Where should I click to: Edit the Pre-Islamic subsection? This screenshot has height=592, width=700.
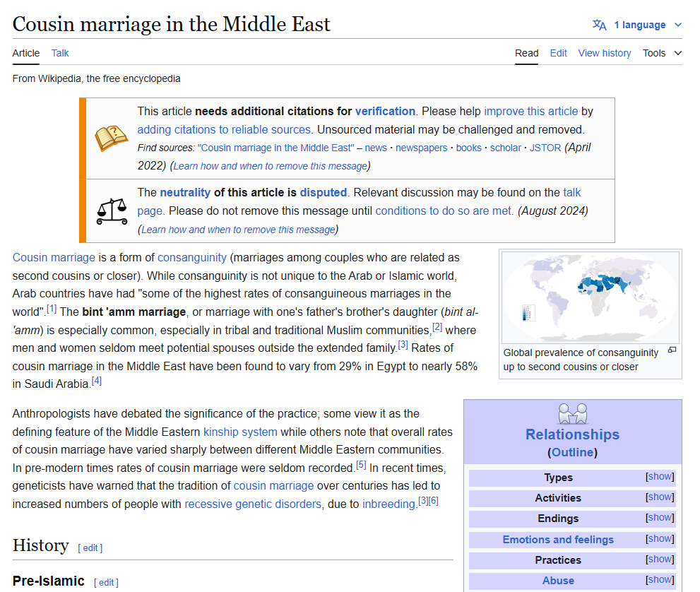[x=106, y=583]
